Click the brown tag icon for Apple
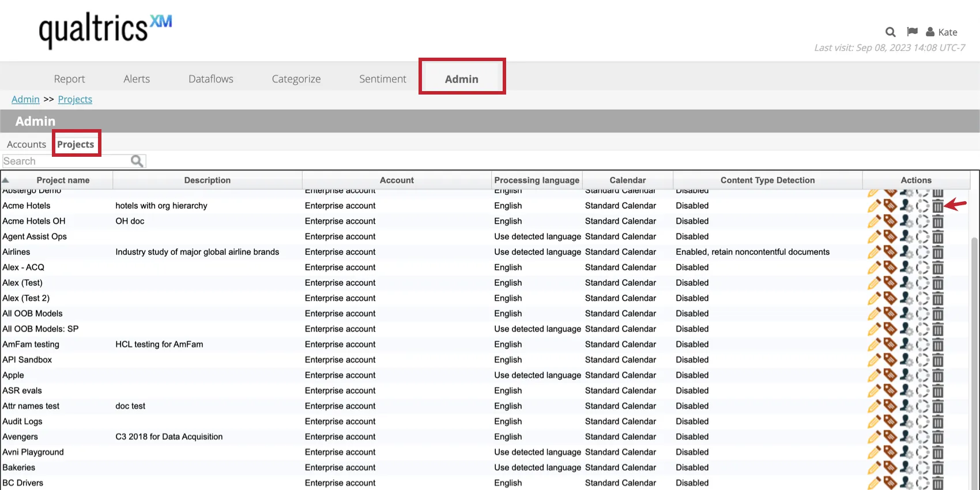Screen dimensions: 980x490 click(x=890, y=375)
